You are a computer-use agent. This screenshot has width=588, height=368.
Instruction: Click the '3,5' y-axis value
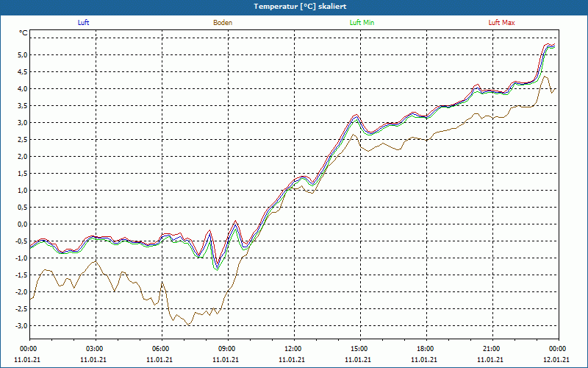pyautogui.click(x=23, y=106)
